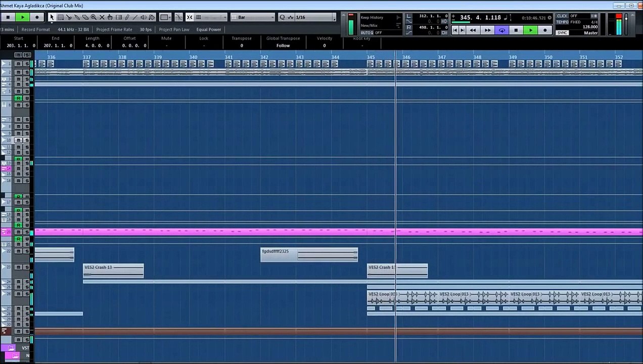Screen dimensions: 643x364
Task: Click the transport Rewind button
Action: tap(473, 30)
